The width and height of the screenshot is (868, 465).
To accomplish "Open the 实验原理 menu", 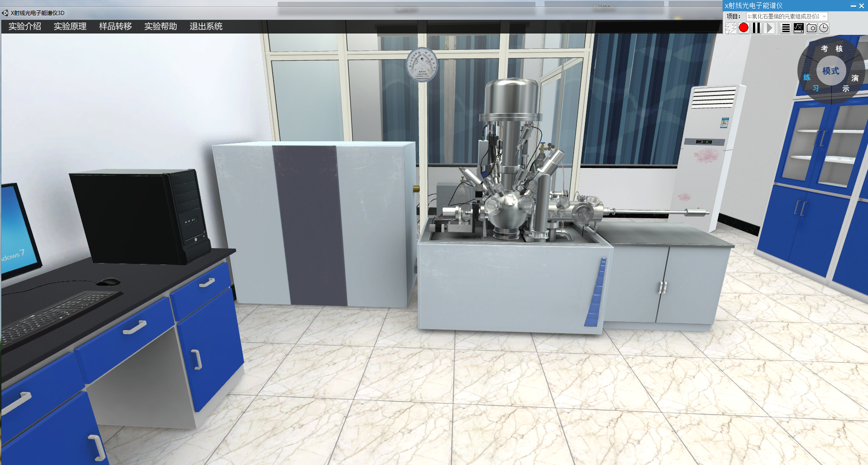I will tap(70, 26).
